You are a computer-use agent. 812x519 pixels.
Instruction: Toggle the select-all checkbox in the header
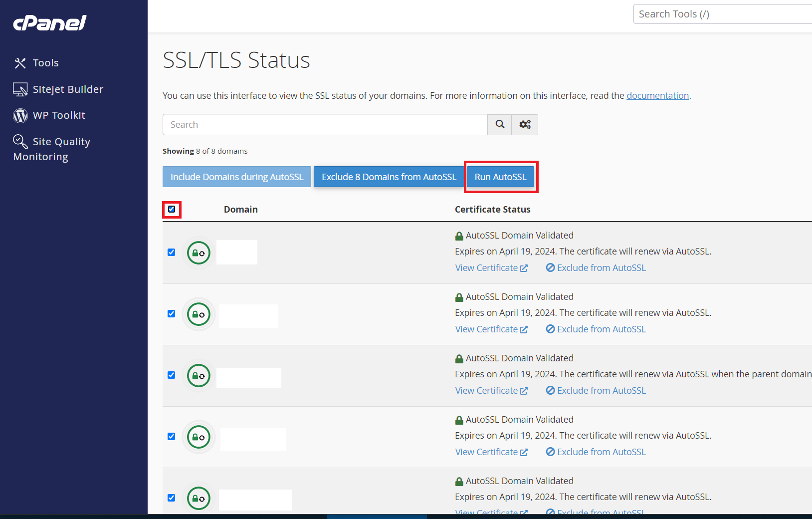click(x=172, y=209)
